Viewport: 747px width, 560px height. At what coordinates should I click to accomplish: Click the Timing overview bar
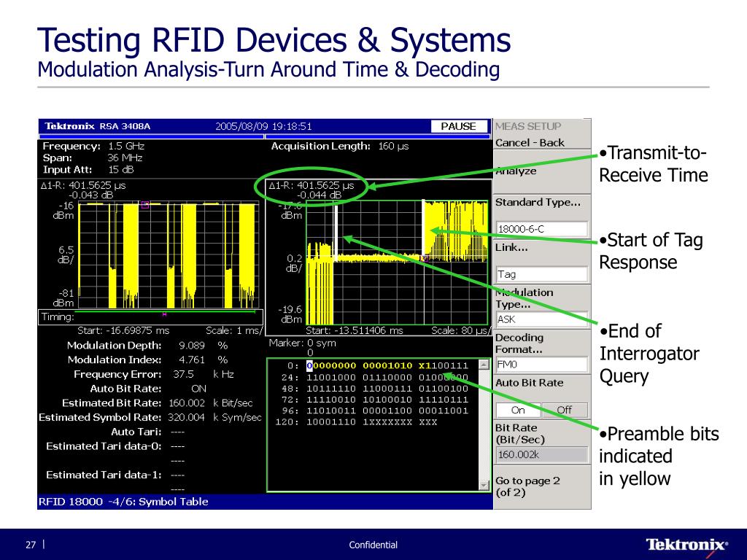pyautogui.click(x=150, y=317)
